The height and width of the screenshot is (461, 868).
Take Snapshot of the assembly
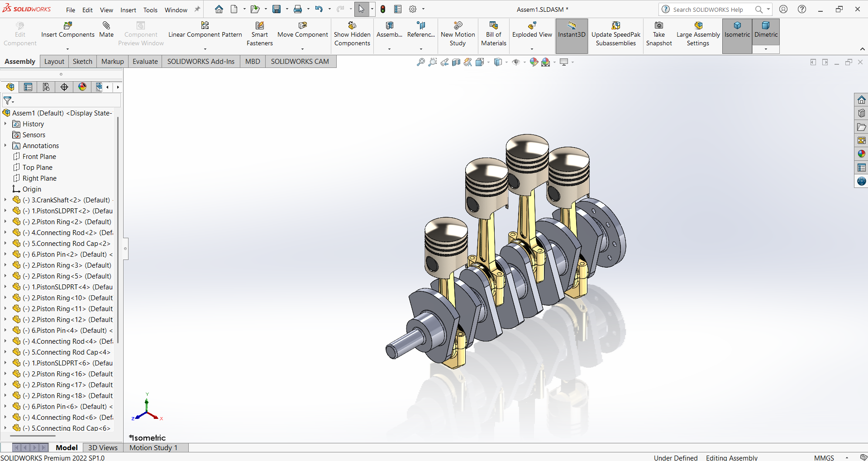pos(659,34)
